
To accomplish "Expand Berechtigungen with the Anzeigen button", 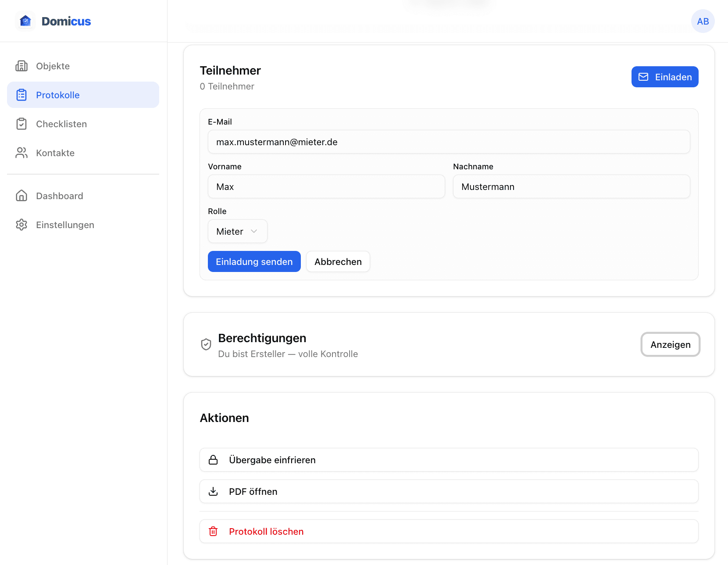I will coord(670,344).
